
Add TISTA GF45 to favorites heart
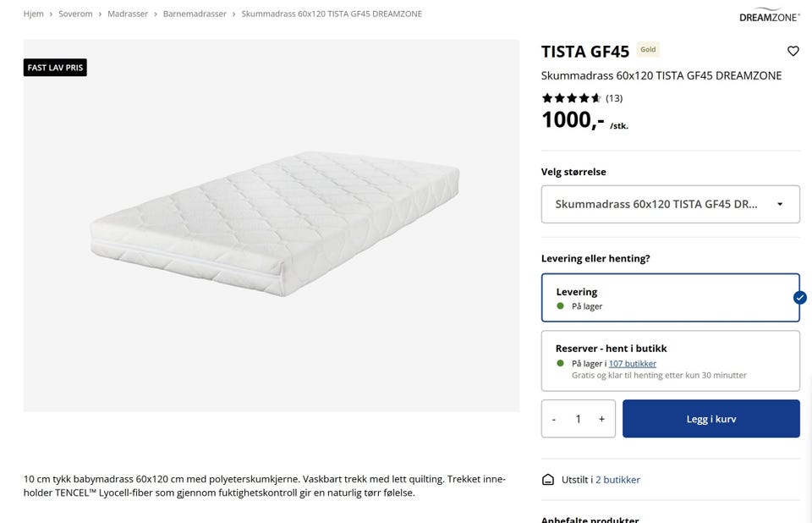coord(793,52)
